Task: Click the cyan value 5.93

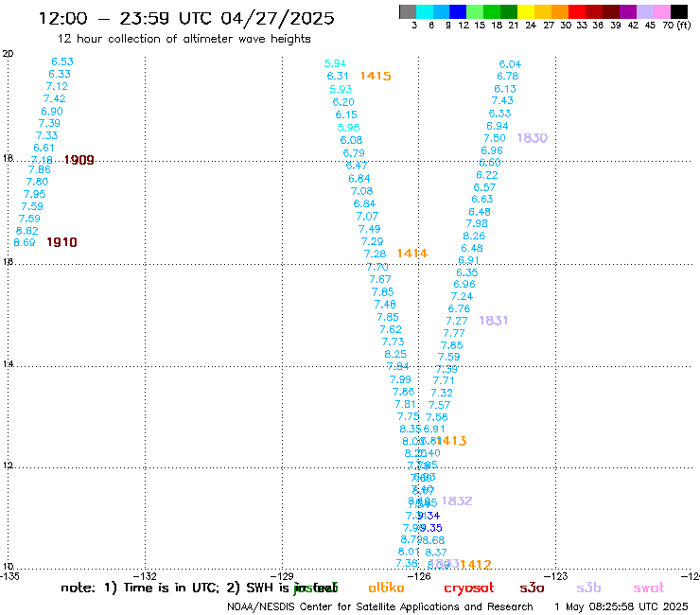Action: pos(341,89)
